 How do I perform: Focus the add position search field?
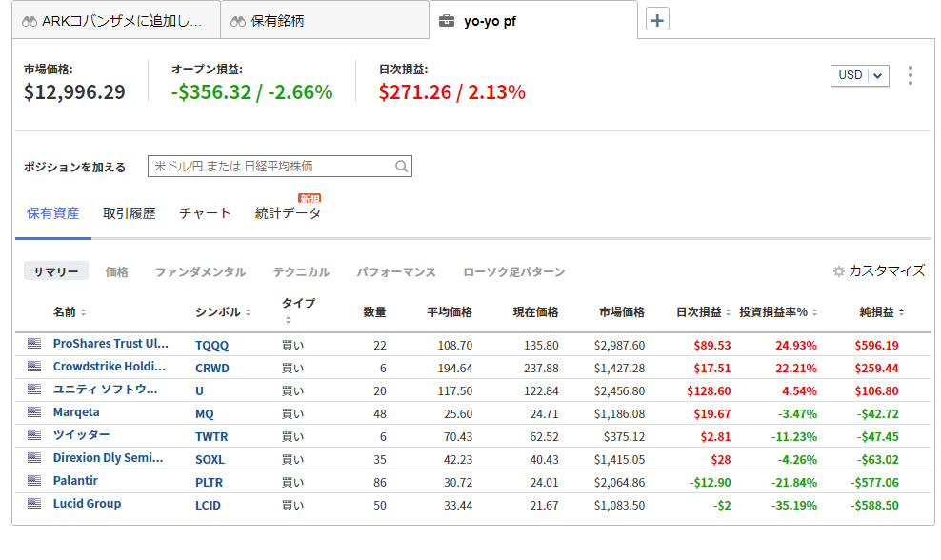(x=280, y=167)
